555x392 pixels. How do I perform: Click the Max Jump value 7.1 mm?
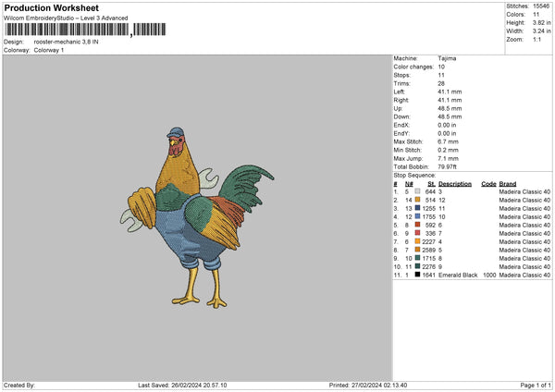(448, 158)
